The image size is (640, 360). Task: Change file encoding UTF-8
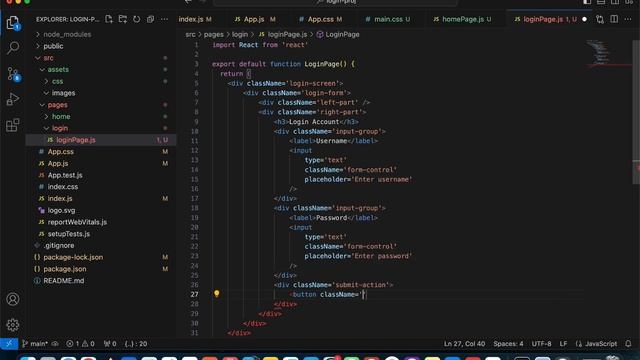541,344
